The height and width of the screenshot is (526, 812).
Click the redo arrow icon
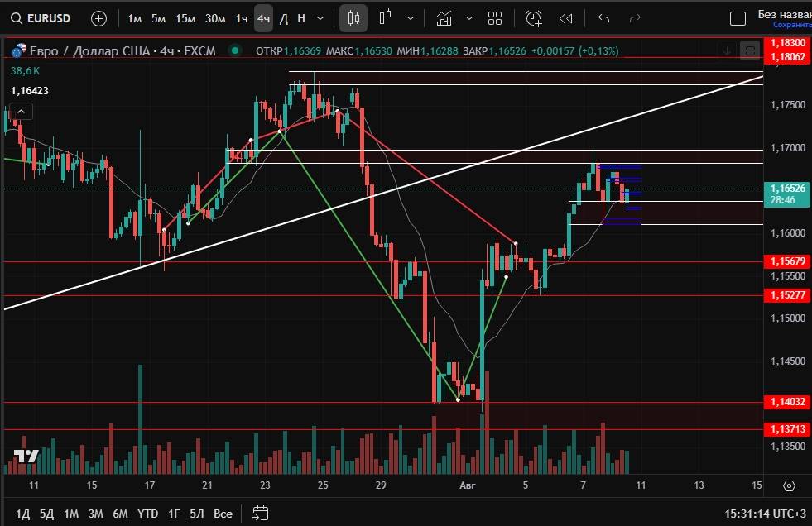point(636,18)
